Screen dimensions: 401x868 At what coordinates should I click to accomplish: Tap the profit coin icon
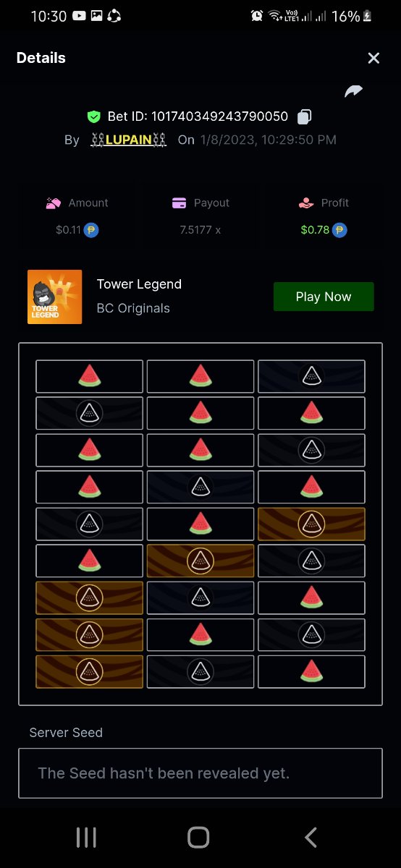[x=339, y=230]
